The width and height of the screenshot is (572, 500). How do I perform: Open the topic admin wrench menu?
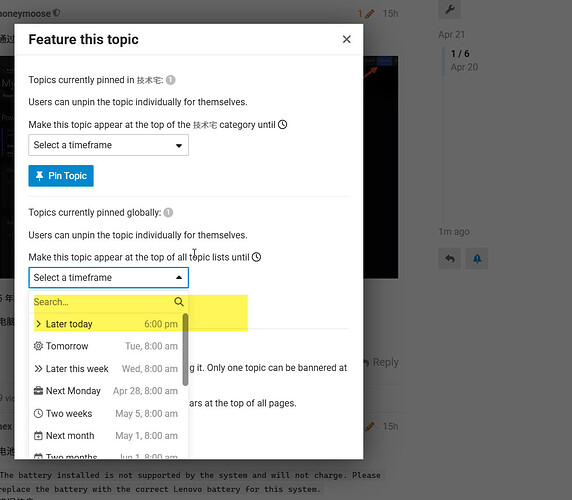tap(449, 9)
